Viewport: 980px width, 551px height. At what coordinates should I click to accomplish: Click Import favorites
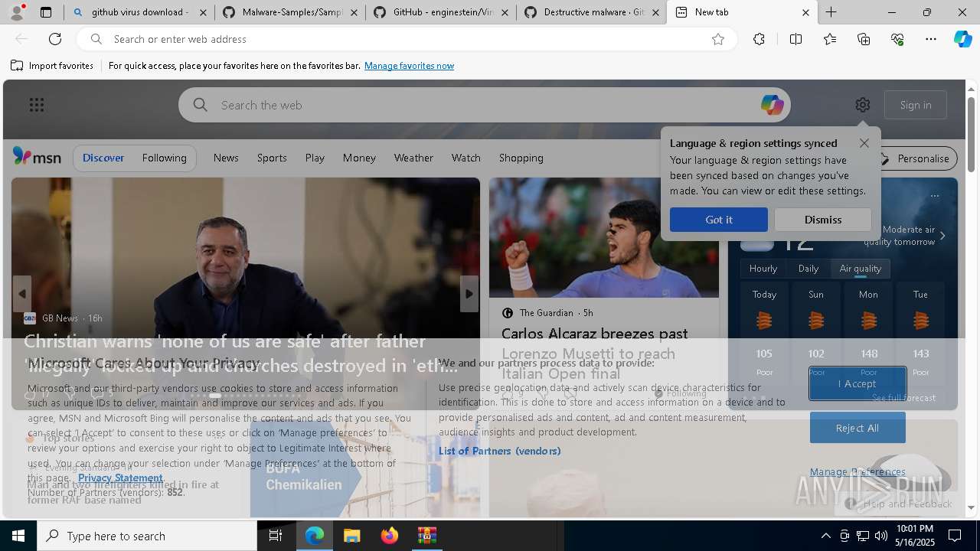pyautogui.click(x=52, y=66)
